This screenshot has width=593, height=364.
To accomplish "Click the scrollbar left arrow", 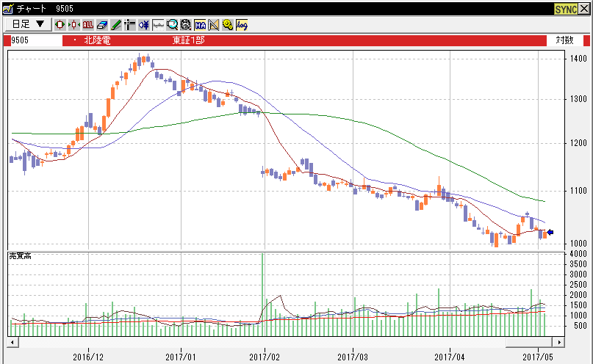I will coord(12,342).
